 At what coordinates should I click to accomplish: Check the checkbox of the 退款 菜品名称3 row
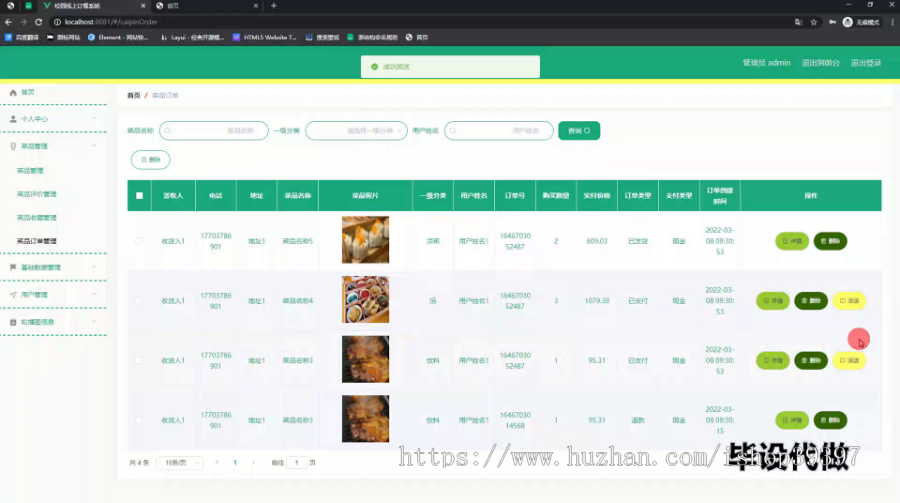click(x=138, y=420)
